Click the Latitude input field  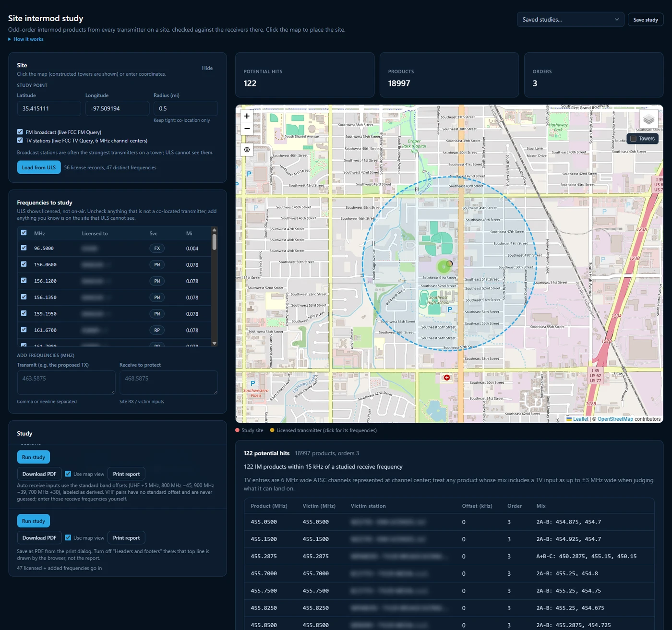(49, 108)
